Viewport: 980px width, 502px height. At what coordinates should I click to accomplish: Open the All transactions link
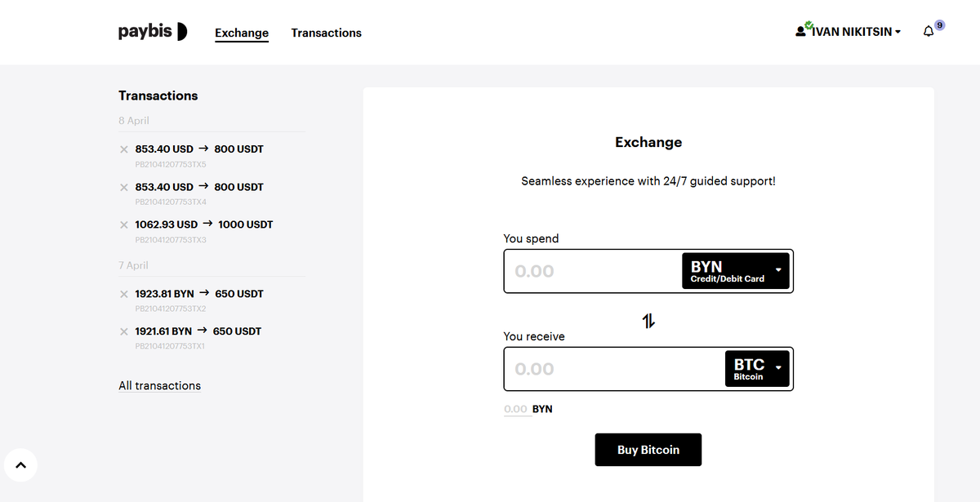point(160,385)
